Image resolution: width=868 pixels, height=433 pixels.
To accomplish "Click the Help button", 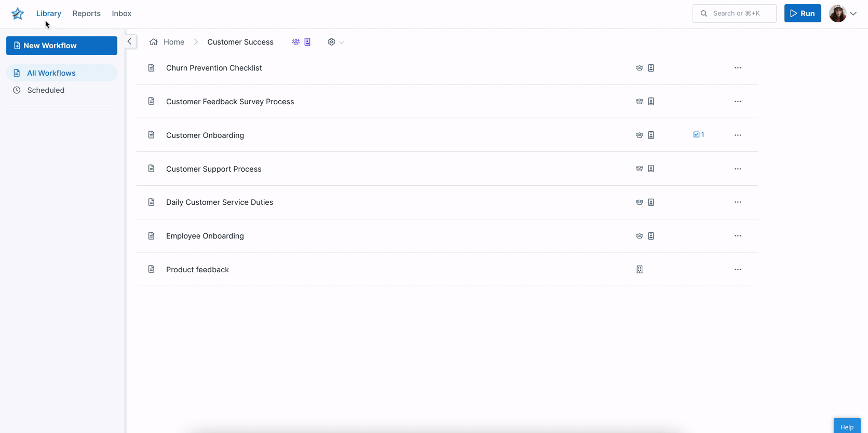I will (847, 426).
